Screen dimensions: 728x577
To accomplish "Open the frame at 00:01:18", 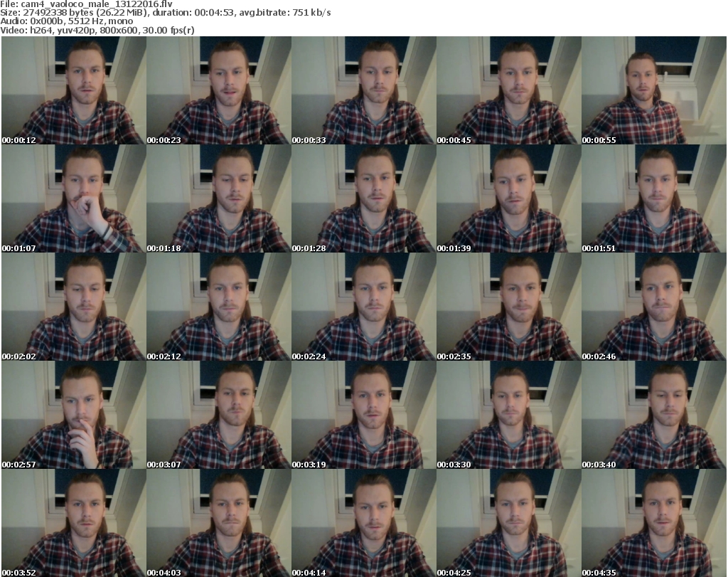I will (219, 198).
